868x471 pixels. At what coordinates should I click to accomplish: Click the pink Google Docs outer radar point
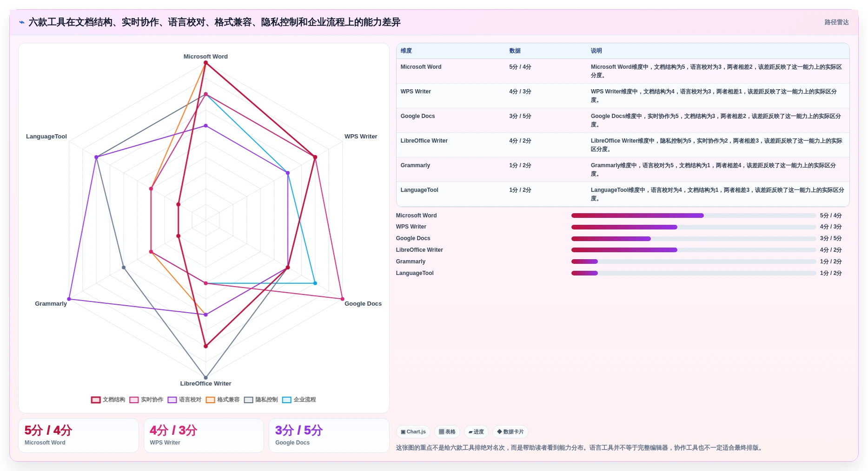tap(343, 299)
